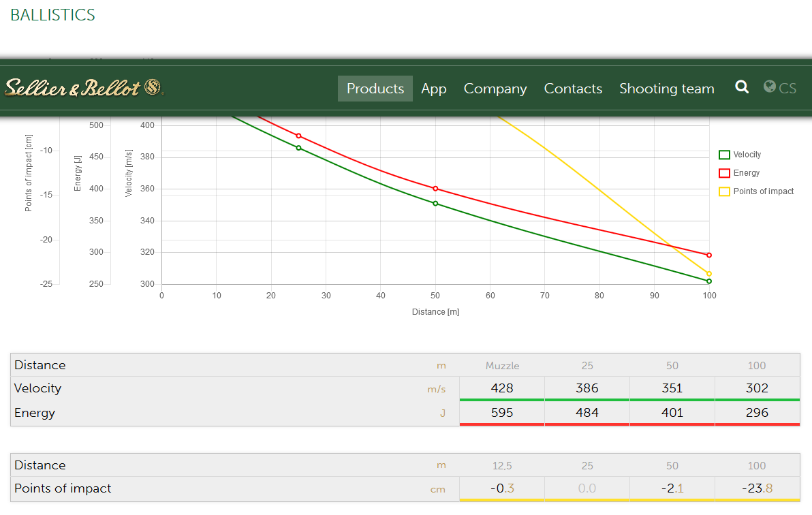Click the Sellier & Bellot logo
Screen dimensions: 812x515
(x=84, y=88)
